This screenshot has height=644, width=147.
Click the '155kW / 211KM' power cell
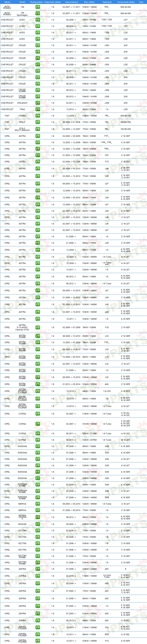(x=89, y=433)
